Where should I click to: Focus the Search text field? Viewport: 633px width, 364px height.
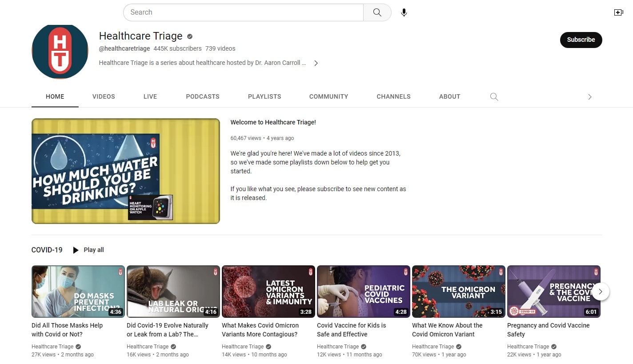(243, 12)
